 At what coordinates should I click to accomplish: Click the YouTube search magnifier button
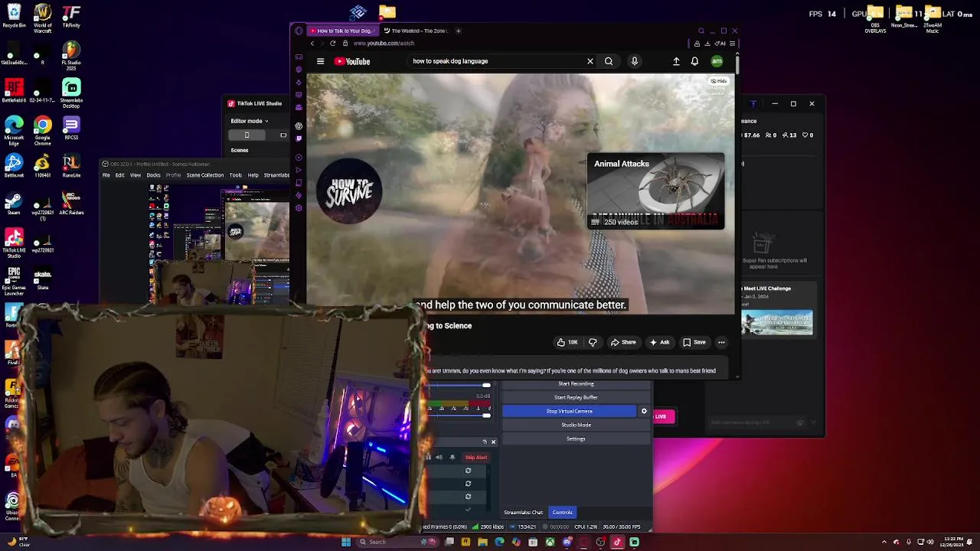pyautogui.click(x=609, y=61)
